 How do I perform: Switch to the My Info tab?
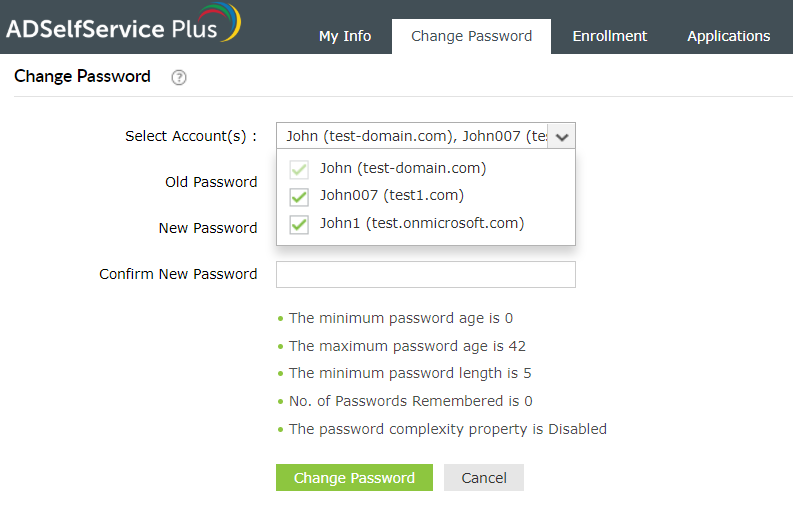[x=345, y=36]
